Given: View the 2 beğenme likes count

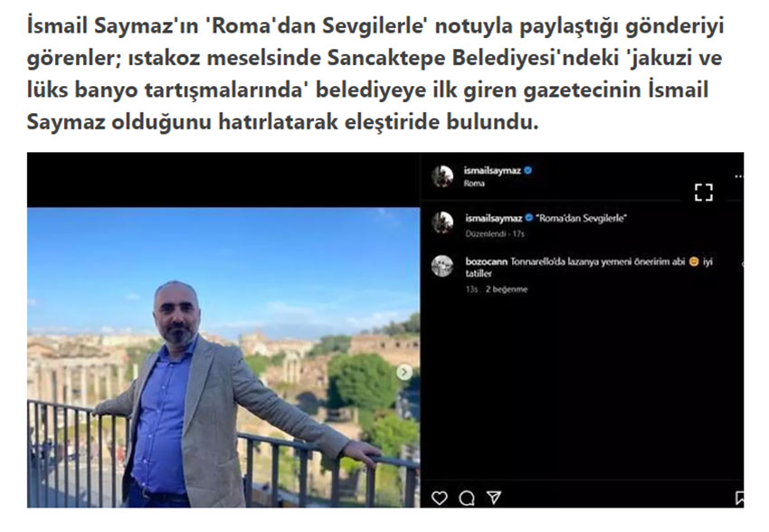Looking at the screenshot, I should 507,290.
